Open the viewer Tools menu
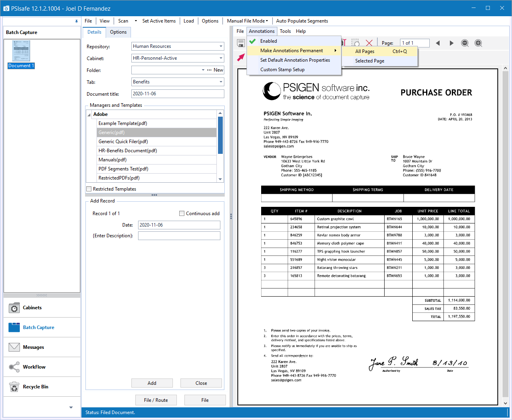 285,31
